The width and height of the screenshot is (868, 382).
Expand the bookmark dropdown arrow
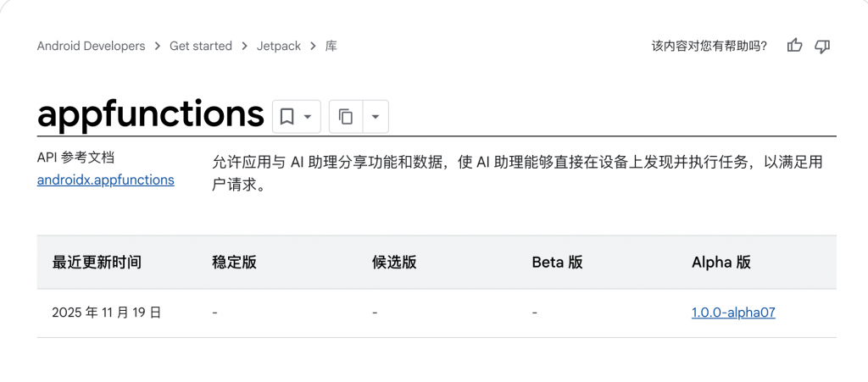pos(308,117)
